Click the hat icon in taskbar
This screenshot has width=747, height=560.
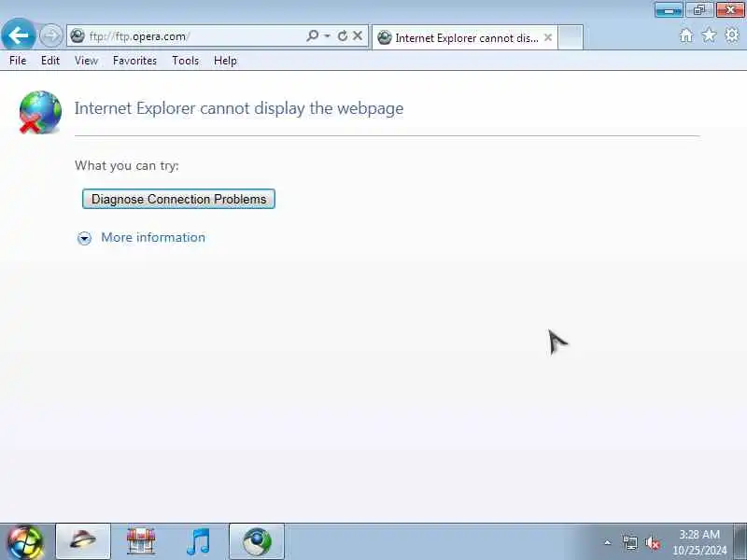coord(83,541)
